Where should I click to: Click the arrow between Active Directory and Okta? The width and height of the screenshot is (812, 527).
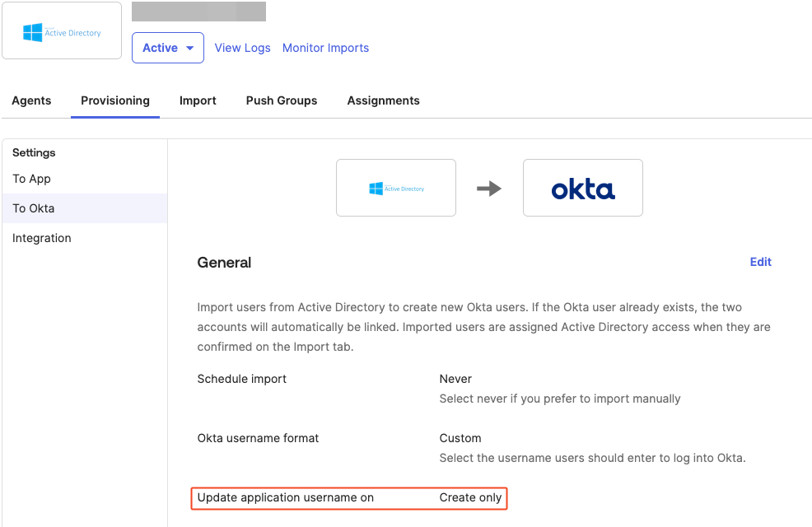[489, 187]
